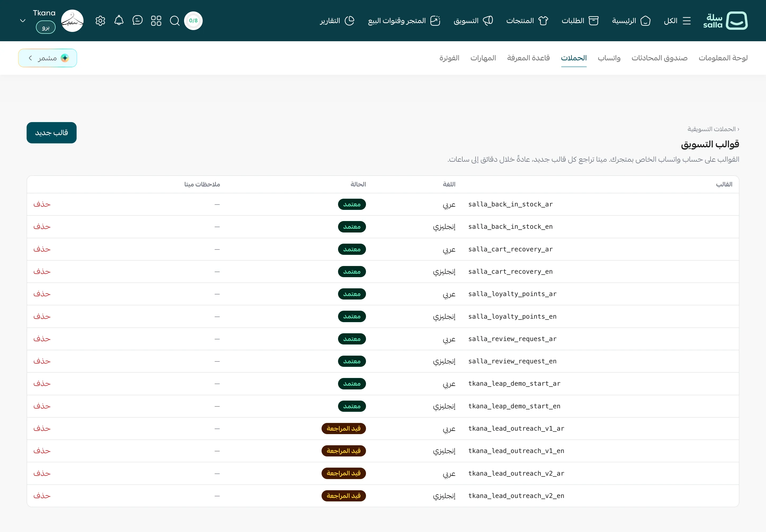
Task: Open the 0/8 progress indicator
Action: click(193, 21)
